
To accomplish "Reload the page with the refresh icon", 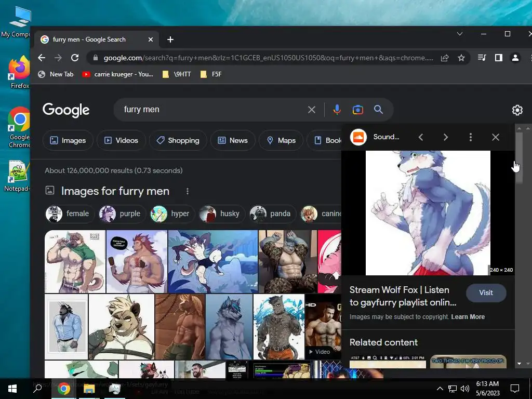I will [75, 58].
